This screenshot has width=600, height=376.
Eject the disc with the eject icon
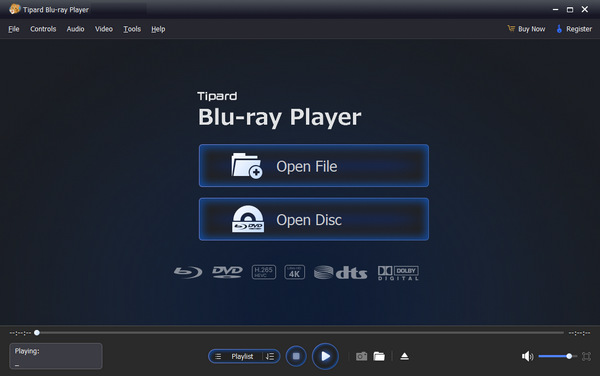pos(404,356)
